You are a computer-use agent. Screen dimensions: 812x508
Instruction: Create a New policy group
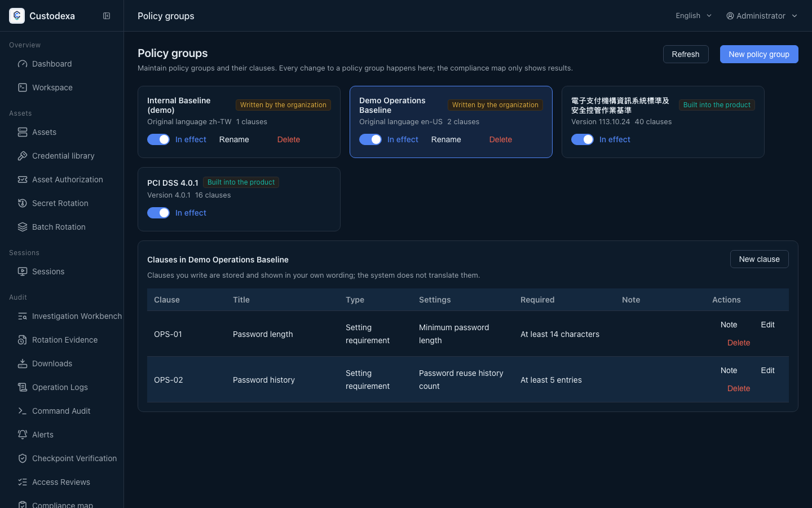[759, 54]
